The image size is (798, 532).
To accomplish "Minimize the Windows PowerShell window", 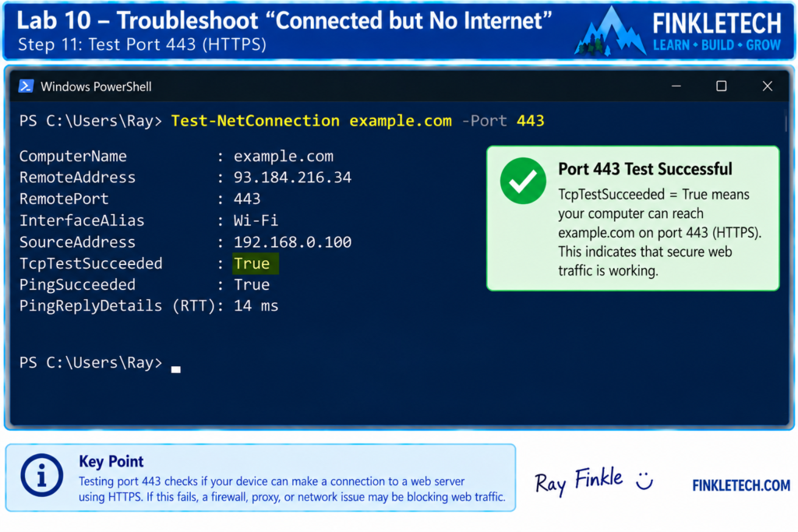I will pos(676,86).
